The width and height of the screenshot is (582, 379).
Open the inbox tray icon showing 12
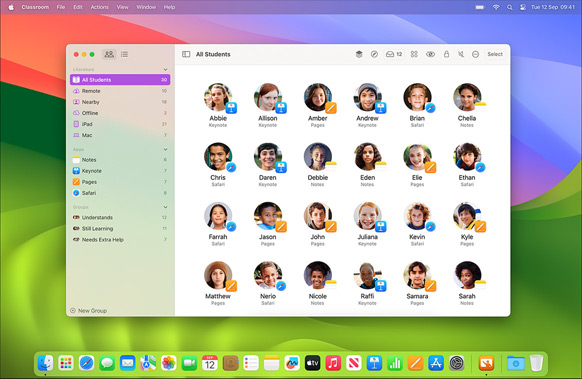coord(394,54)
